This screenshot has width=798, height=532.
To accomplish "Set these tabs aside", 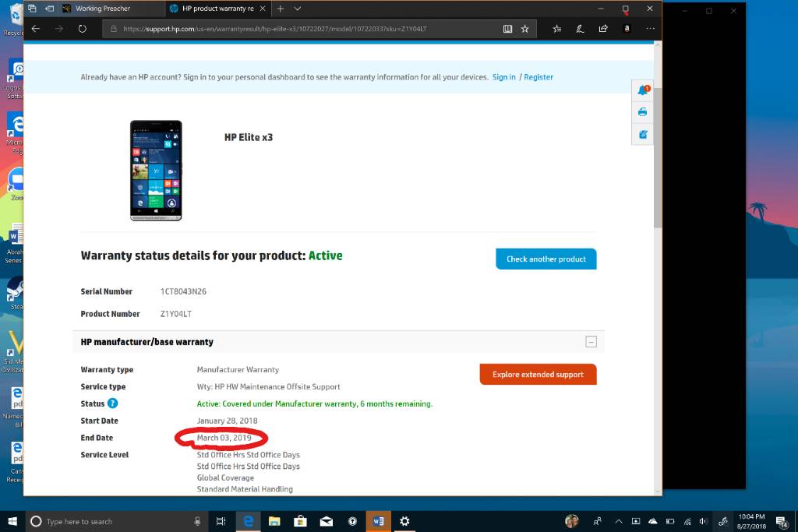I will click(x=49, y=8).
